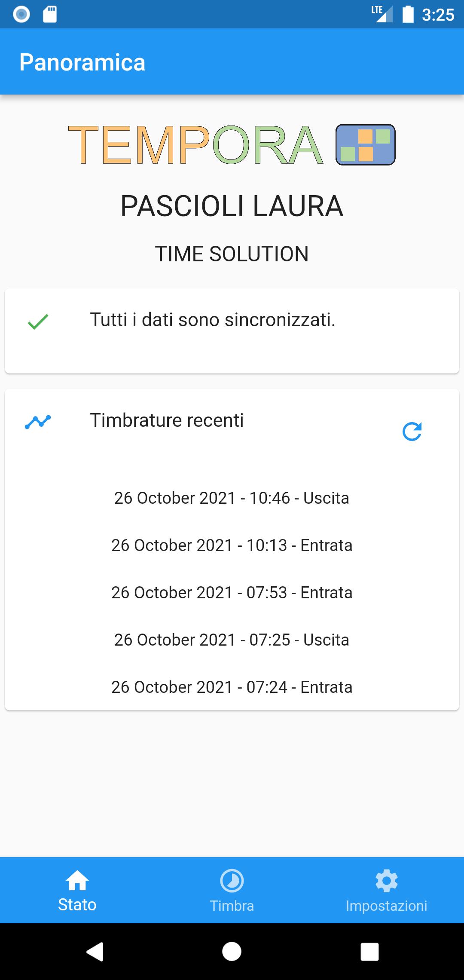
Task: Select the 07:53 Entrata entry
Action: [x=232, y=593]
